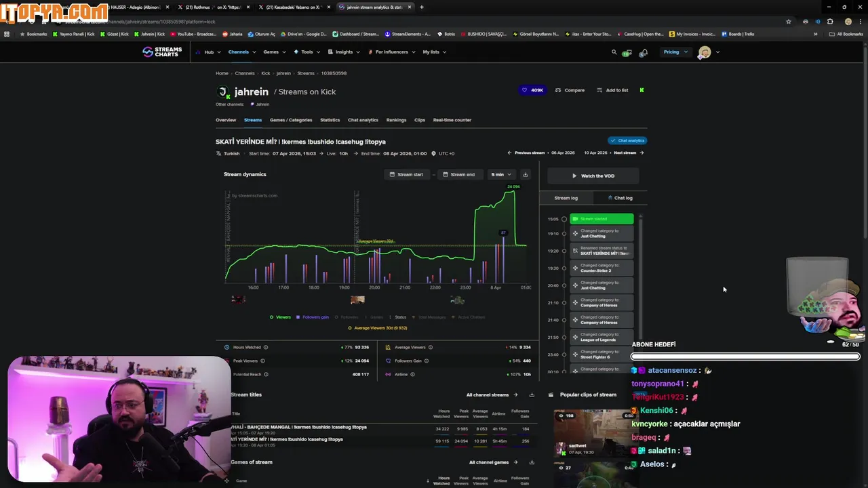The height and width of the screenshot is (488, 868).
Task: Toggle the Chat analytics switch
Action: click(627, 140)
